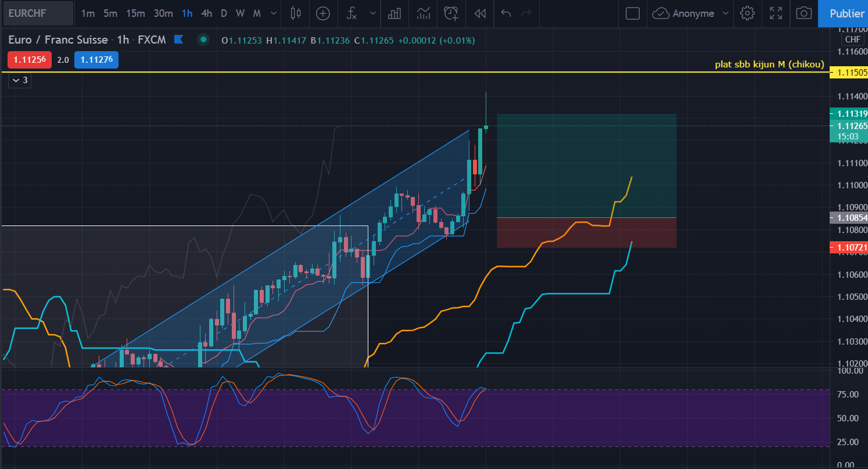Select the 15m timeframe
Screen dimensions: 868x469
point(135,13)
